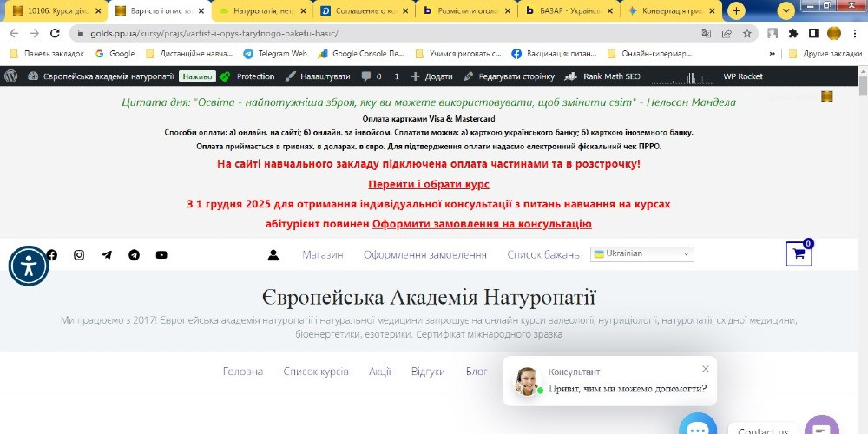Open the WordPress logo menu

coord(11,76)
